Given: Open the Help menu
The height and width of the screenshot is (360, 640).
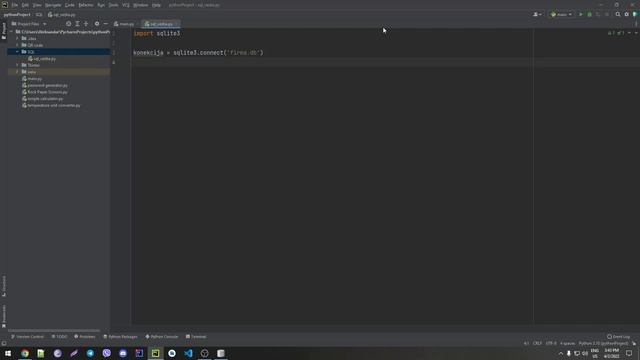Looking at the screenshot, I should point(156,5).
